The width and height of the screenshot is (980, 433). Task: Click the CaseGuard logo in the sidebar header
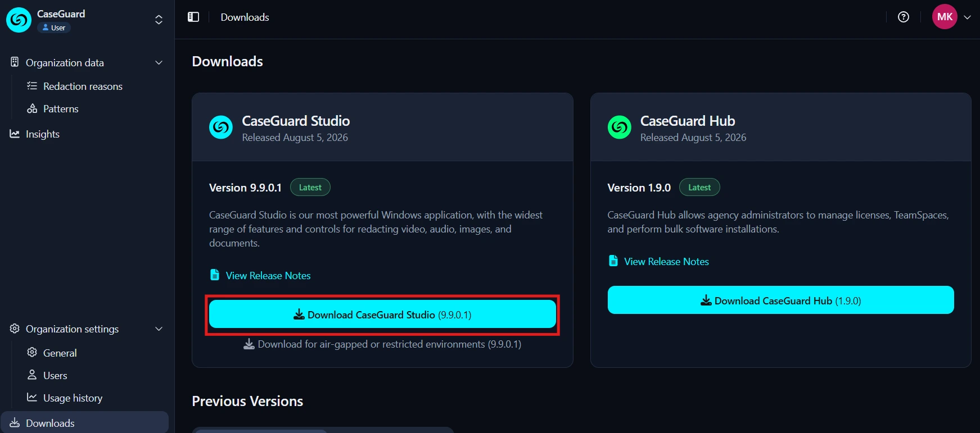[19, 20]
